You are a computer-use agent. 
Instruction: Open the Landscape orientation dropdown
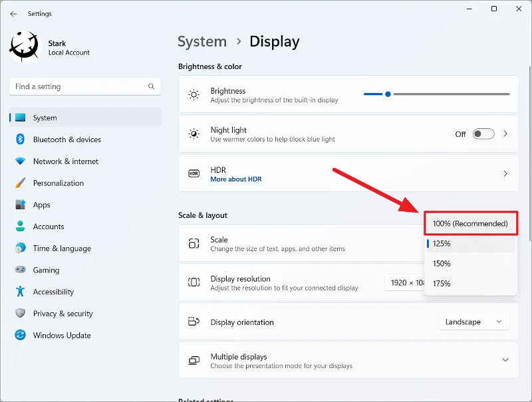474,322
